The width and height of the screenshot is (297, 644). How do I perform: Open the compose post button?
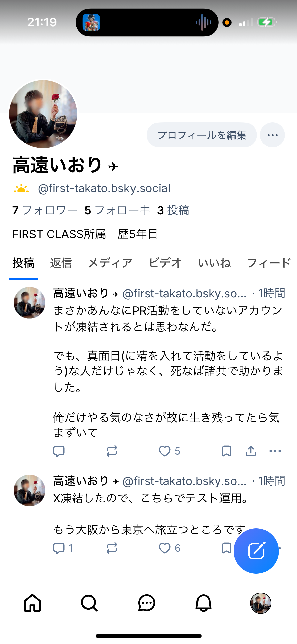tap(256, 551)
